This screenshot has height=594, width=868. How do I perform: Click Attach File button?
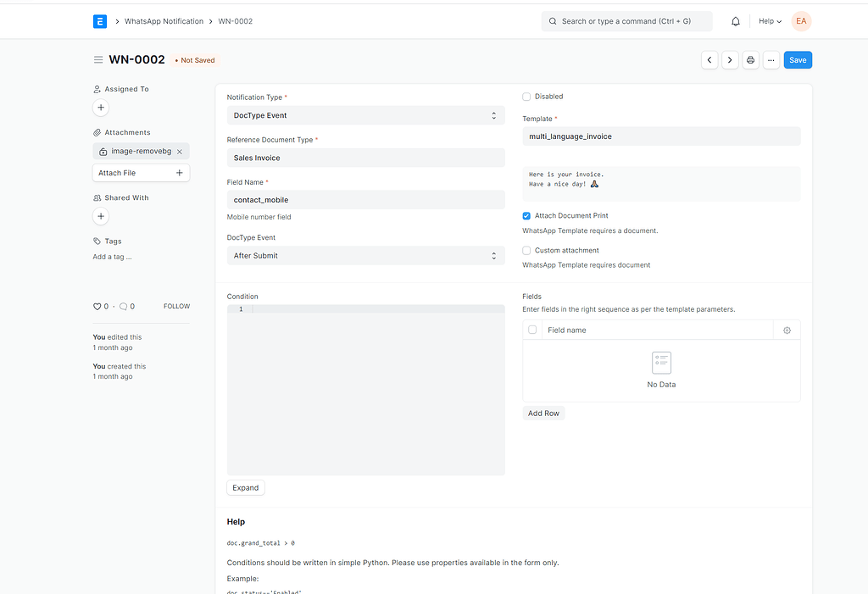[x=142, y=173]
